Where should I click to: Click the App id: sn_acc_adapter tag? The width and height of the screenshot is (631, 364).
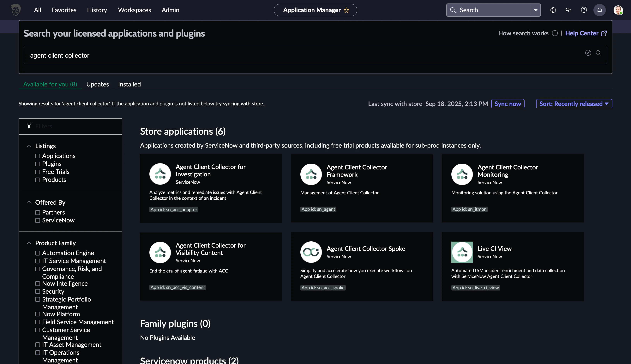(x=174, y=209)
